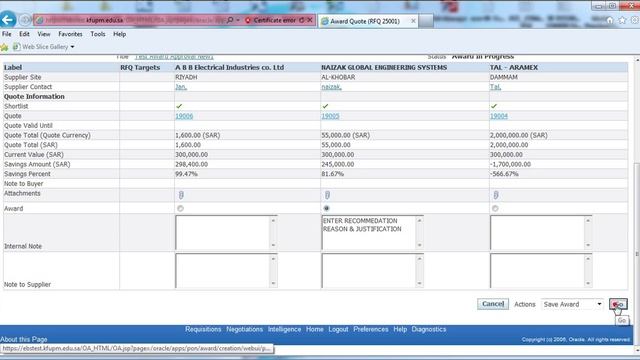This screenshot has height=360, width=640.
Task: Click the browser Forward arrow button
Action: click(x=25, y=20)
